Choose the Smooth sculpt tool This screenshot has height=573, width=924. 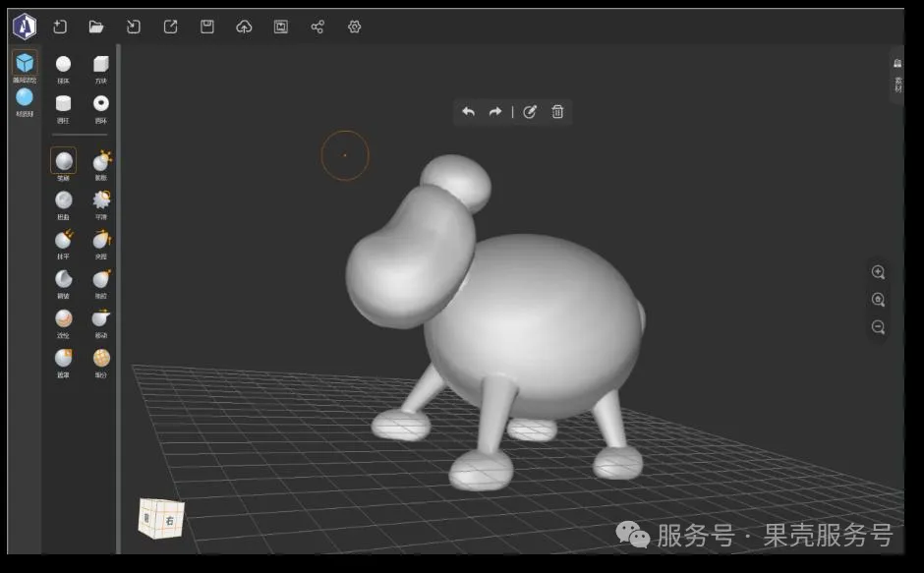(101, 204)
